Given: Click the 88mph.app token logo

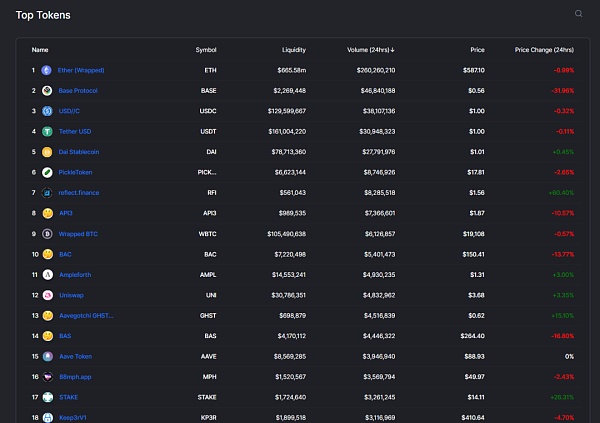Looking at the screenshot, I should (x=48, y=377).
